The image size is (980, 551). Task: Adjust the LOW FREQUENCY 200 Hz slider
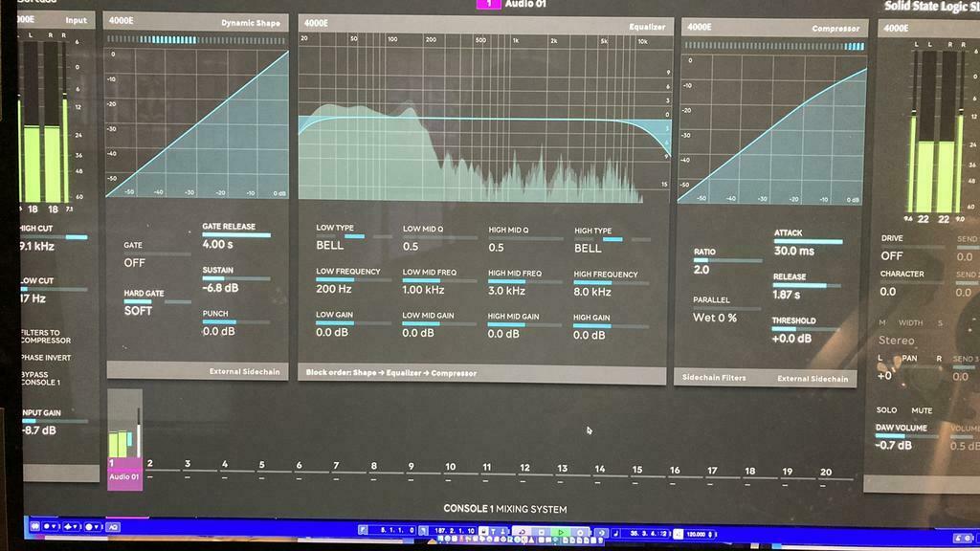pos(353,280)
